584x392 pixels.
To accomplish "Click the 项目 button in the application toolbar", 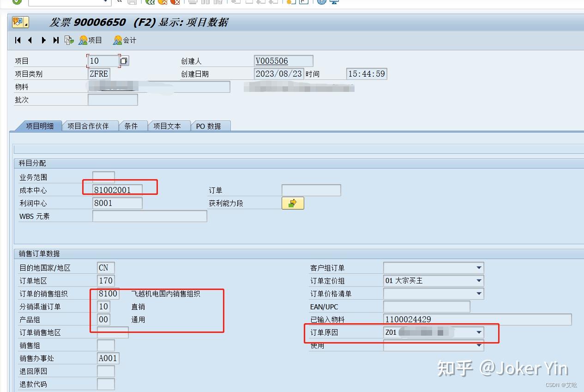I will (90, 40).
